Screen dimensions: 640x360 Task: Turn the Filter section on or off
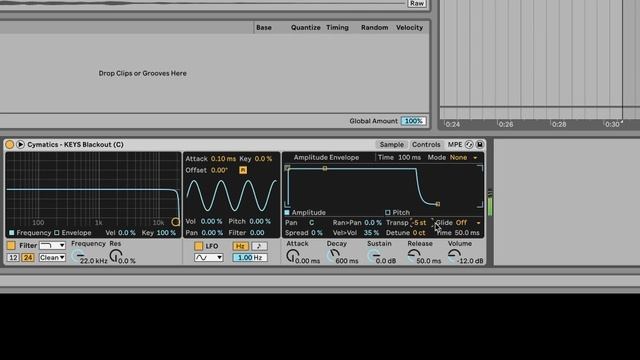pos(11,245)
